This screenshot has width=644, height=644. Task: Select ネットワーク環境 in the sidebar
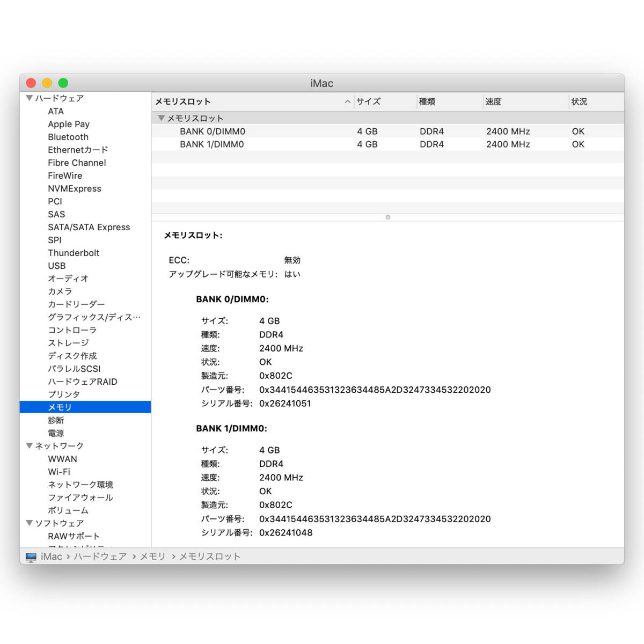click(x=80, y=485)
